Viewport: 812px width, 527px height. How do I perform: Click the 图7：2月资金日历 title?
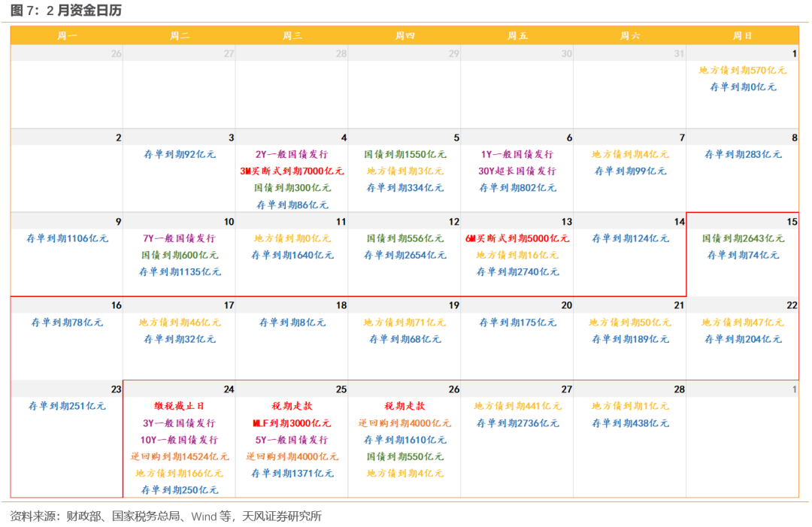point(66,11)
